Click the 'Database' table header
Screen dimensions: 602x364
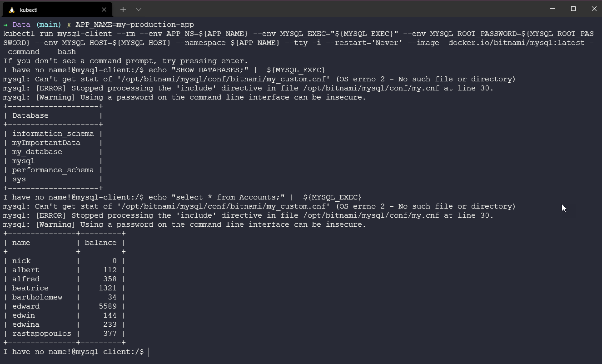[x=30, y=115]
